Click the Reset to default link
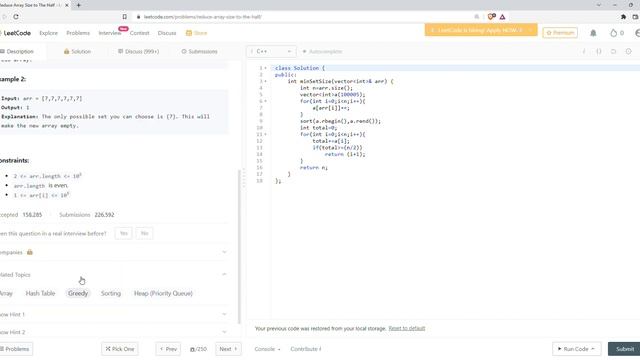 (407, 328)
